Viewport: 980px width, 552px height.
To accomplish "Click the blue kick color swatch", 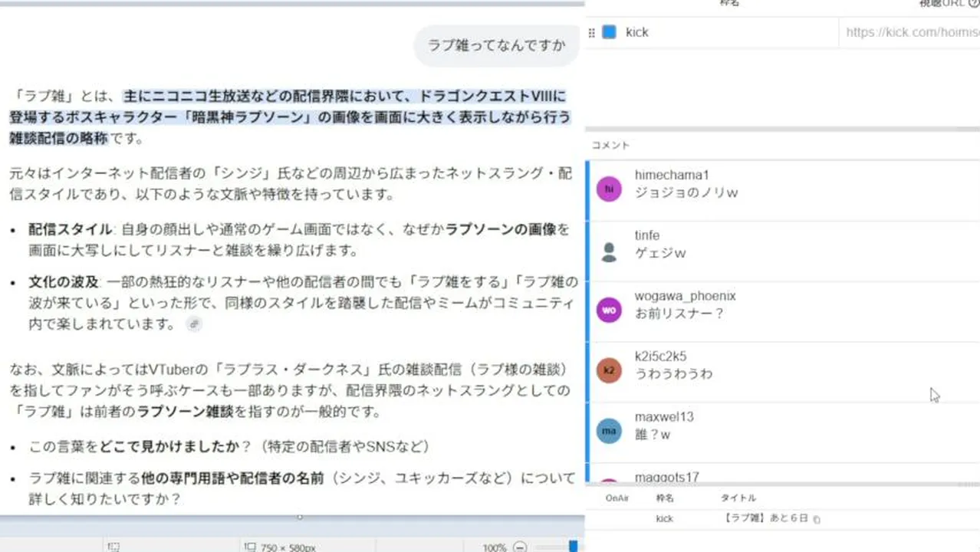I will tap(609, 32).
